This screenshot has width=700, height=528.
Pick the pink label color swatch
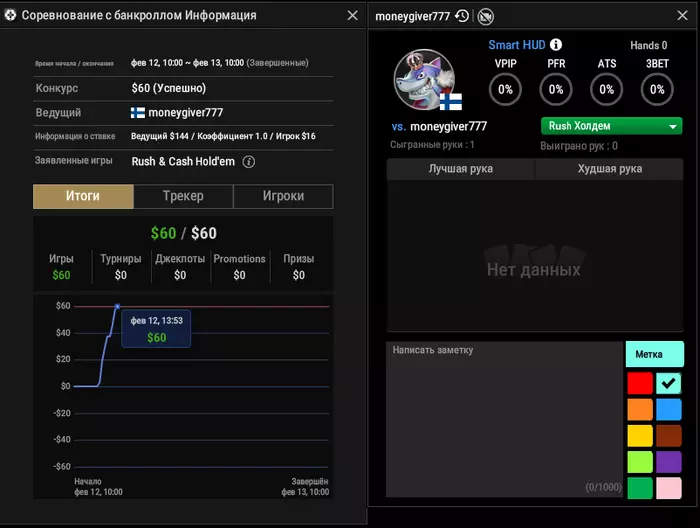668,488
